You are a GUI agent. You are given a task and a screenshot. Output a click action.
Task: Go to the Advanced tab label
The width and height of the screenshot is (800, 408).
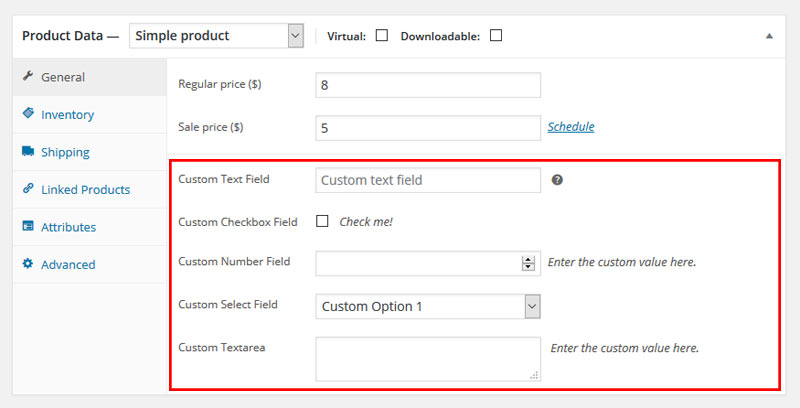point(68,265)
